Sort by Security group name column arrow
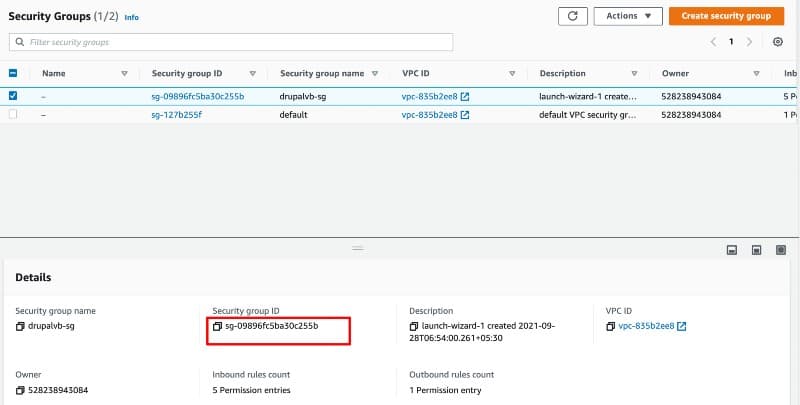 pyautogui.click(x=374, y=73)
